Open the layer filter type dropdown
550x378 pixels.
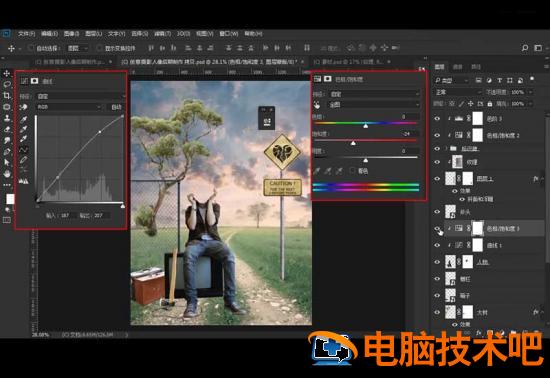tap(451, 80)
